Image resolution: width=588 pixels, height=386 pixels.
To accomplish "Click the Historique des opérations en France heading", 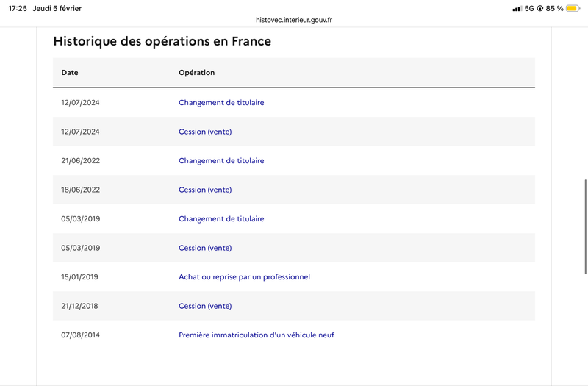I will click(162, 41).
